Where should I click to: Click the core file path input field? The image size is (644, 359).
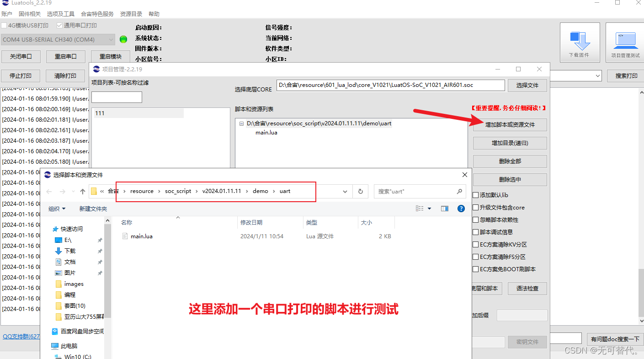coord(391,85)
